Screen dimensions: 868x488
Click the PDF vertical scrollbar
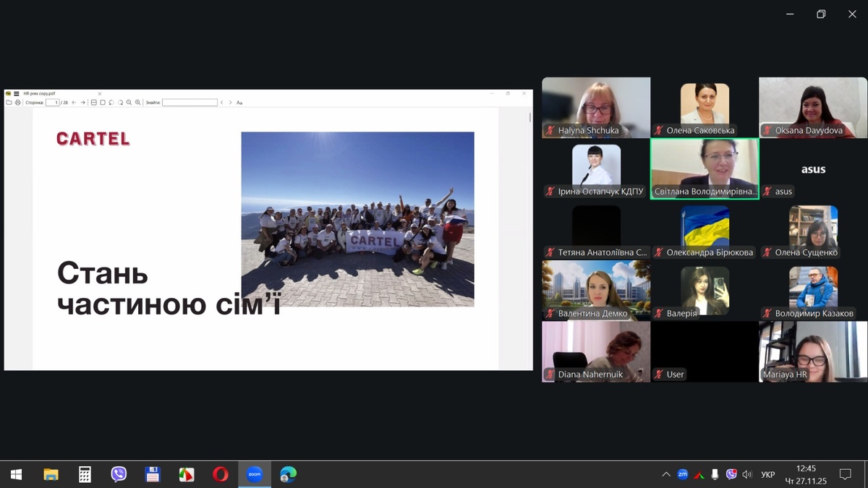tap(529, 217)
